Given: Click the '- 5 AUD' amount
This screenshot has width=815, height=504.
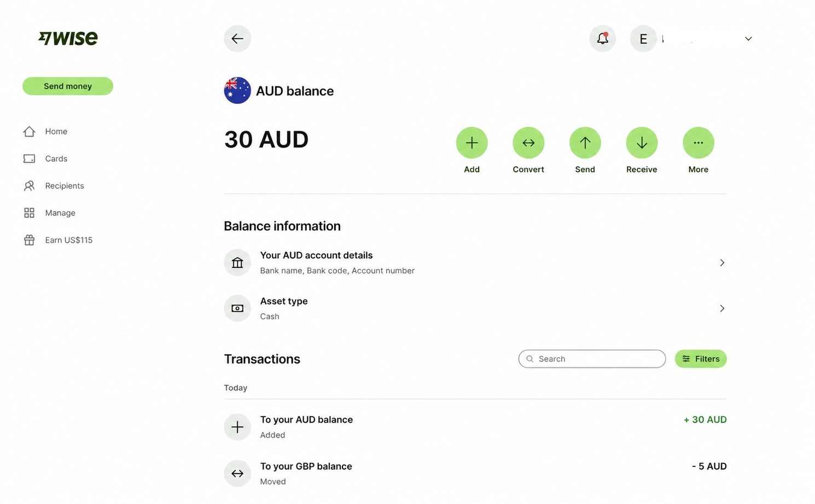Looking at the screenshot, I should pos(709,466).
